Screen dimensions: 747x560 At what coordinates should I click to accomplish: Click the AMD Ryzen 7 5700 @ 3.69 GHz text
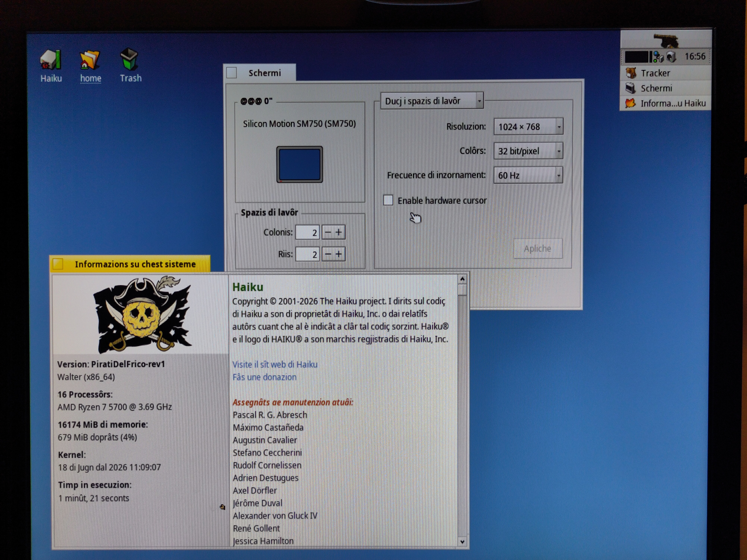tap(115, 407)
